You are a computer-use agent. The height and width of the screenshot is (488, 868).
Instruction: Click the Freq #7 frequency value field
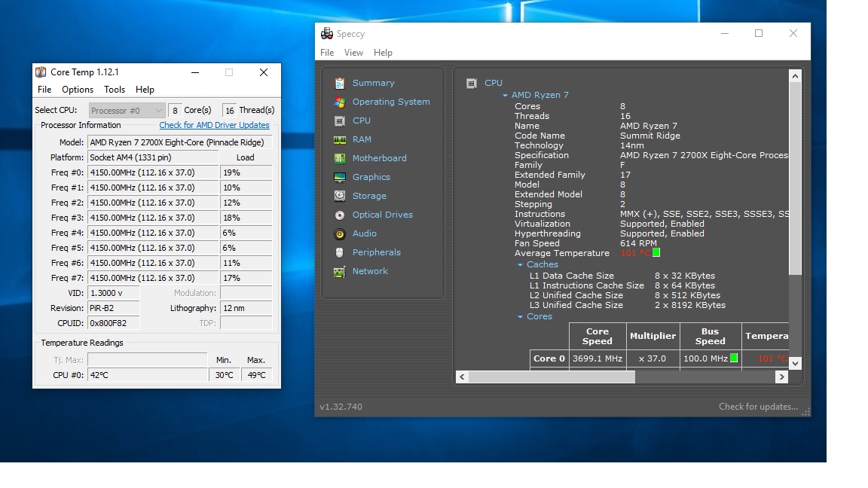point(153,278)
